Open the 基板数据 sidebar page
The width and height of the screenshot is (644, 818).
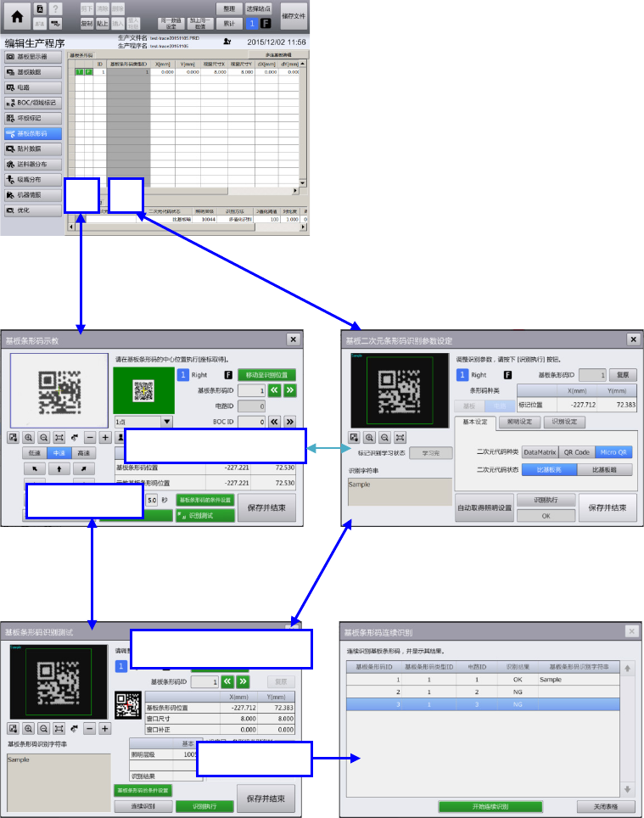(33, 72)
